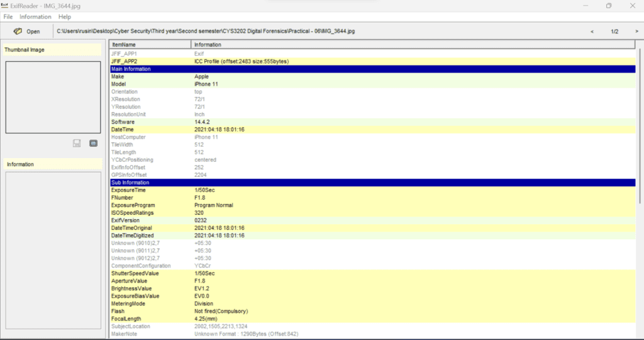Click the view thumbnail monitor icon
This screenshot has width=644, height=340.
pos(93,144)
